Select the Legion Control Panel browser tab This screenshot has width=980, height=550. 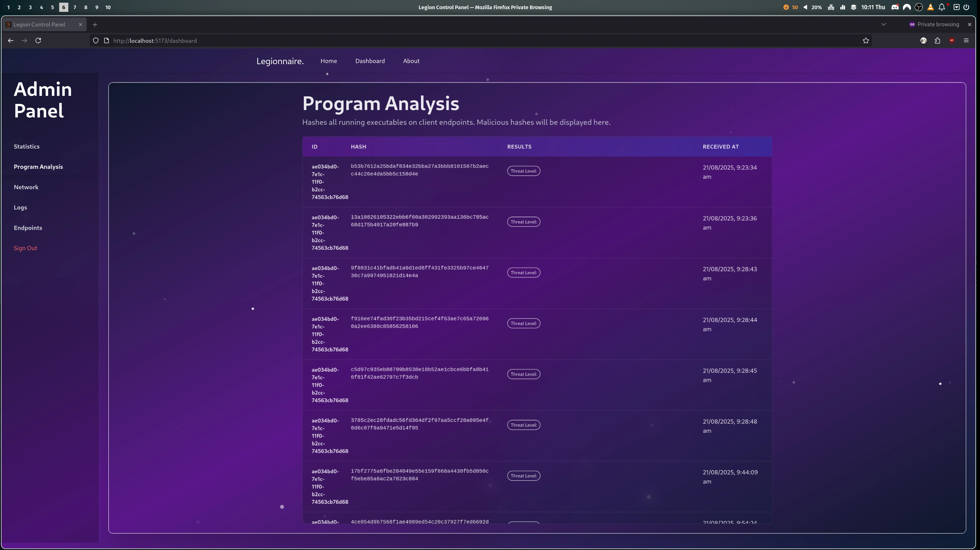(x=45, y=24)
